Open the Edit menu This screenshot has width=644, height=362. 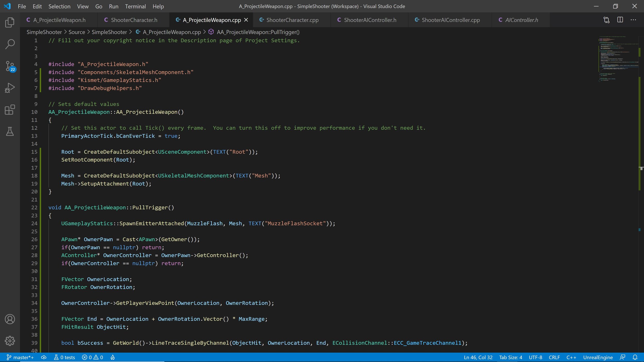coord(37,6)
